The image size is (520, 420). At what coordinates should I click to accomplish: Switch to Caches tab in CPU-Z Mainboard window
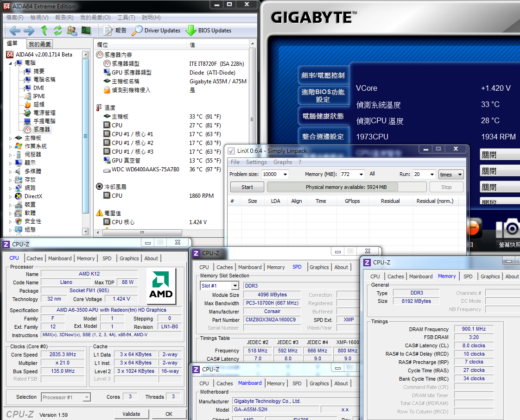(224, 383)
